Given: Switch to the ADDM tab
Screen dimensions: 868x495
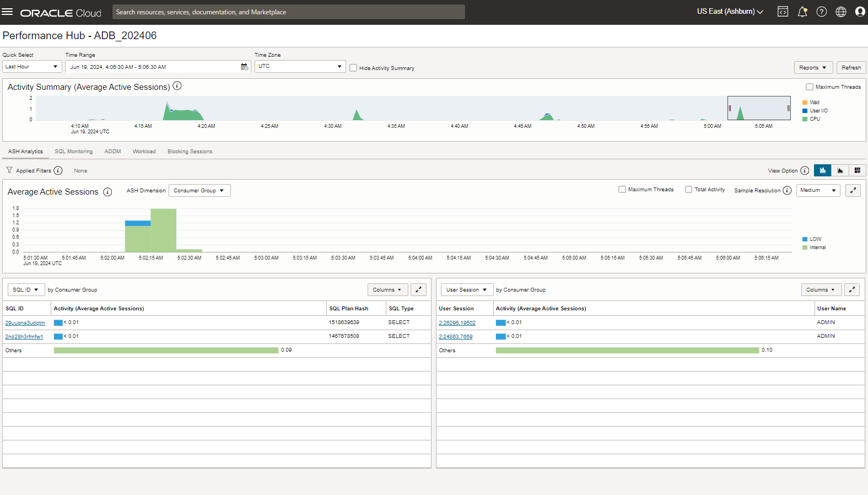Looking at the screenshot, I should click(x=112, y=151).
